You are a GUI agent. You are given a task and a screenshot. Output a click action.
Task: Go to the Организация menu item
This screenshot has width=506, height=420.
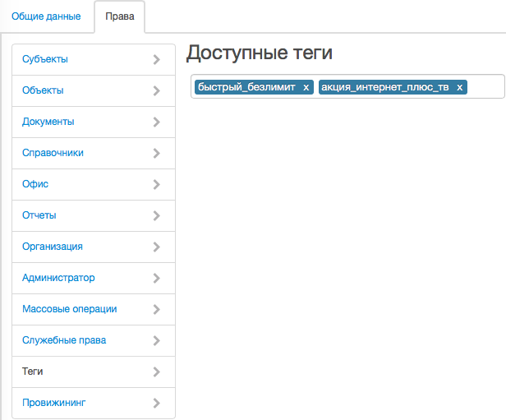coord(94,247)
